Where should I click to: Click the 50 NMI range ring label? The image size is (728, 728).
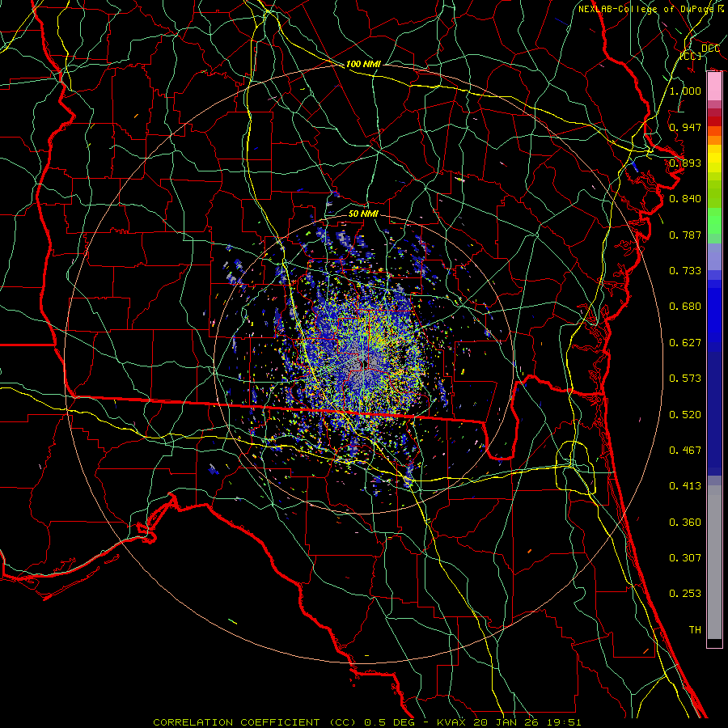363,214
